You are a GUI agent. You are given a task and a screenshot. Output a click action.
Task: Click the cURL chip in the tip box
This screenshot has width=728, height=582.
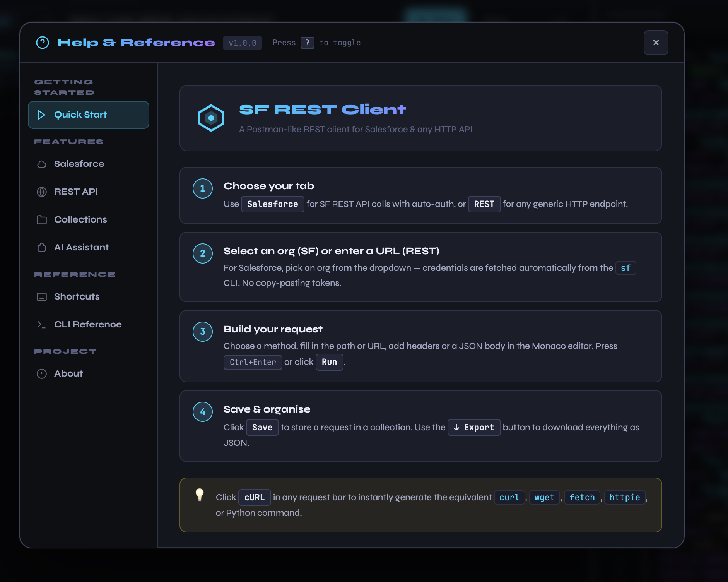[x=255, y=498]
